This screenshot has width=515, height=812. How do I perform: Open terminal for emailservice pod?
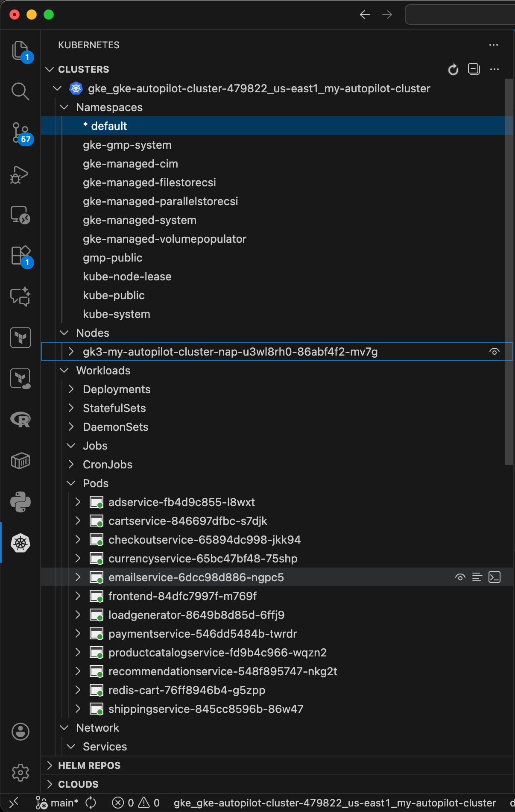point(494,577)
